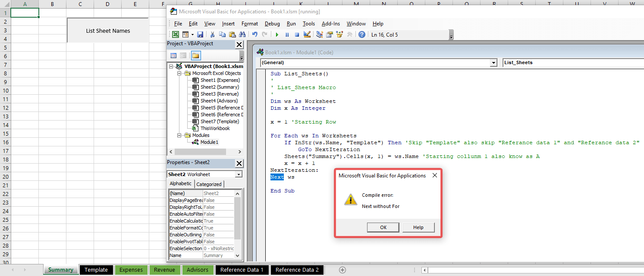Open the Object Browser icon
The image size is (644, 276).
[339, 34]
